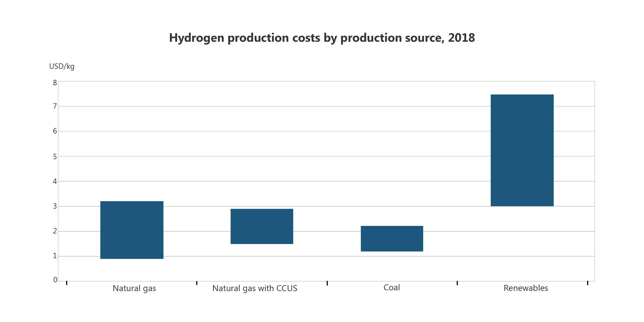The image size is (644, 322).
Task: Select the Coal cost range bar
Action: [392, 239]
